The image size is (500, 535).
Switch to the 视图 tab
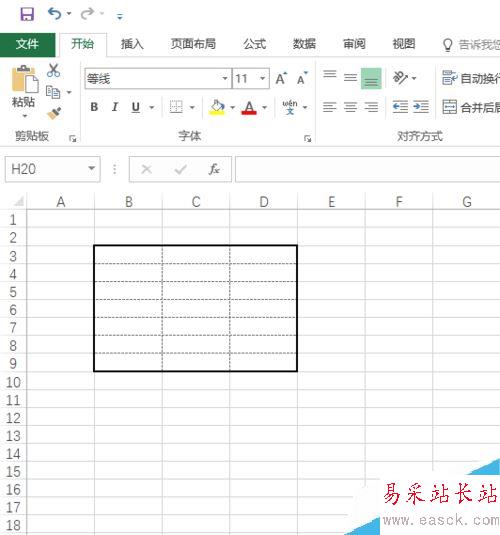404,44
